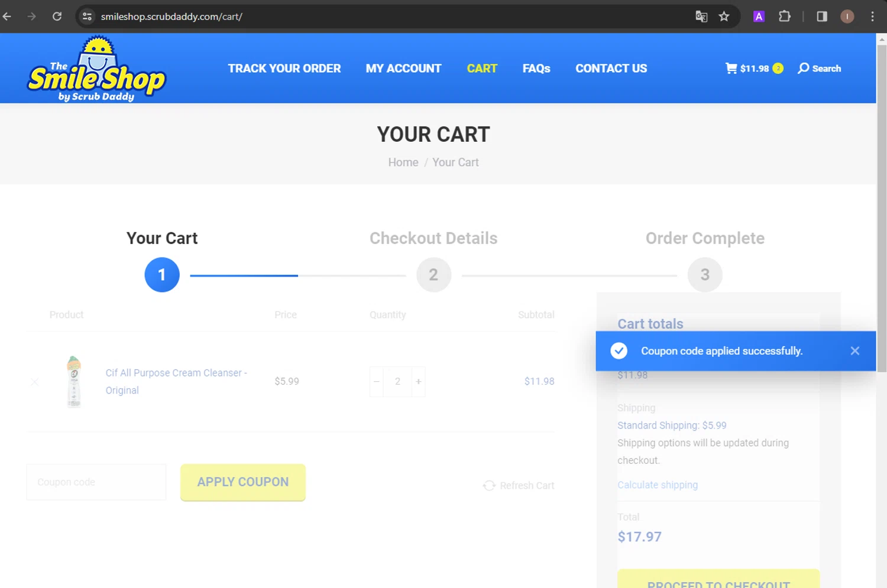This screenshot has width=887, height=588.
Task: Open Cif All Purpose Cream Cleanser link
Action: [x=176, y=382]
